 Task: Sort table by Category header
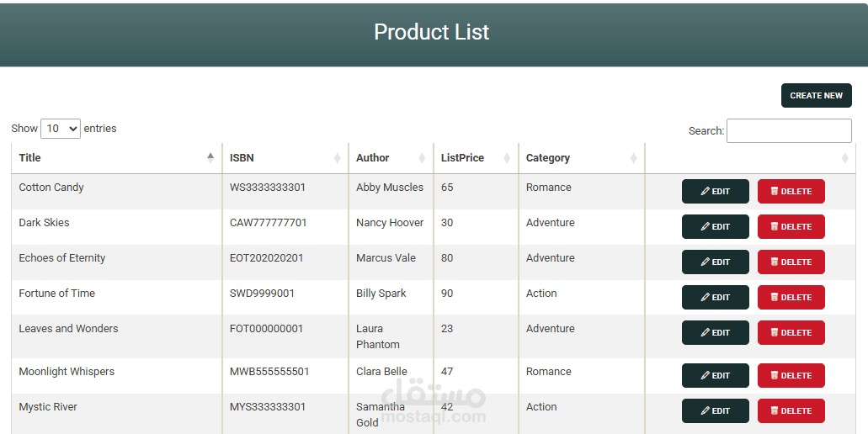[x=547, y=158]
